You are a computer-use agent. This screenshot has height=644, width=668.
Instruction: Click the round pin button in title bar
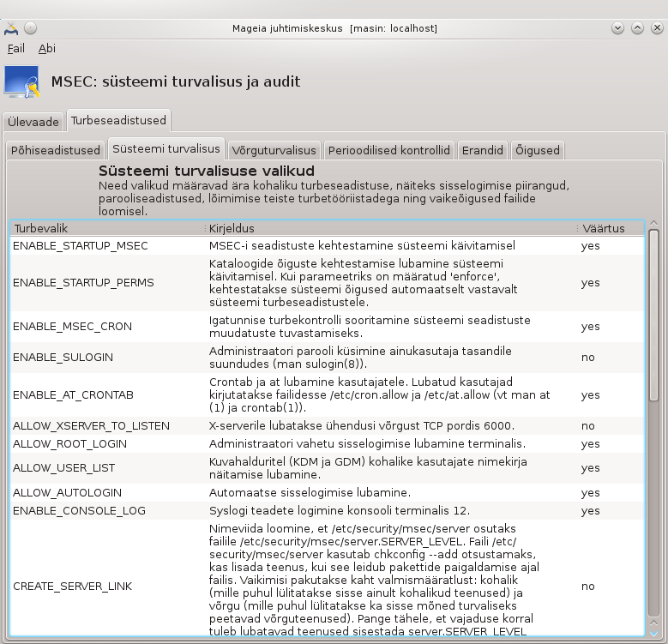tap(30, 28)
